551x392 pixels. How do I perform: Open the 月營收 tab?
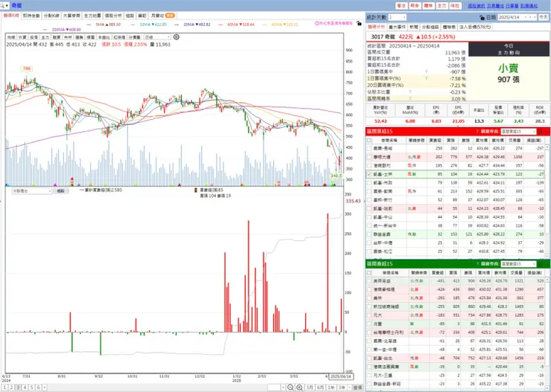[x=162, y=16]
